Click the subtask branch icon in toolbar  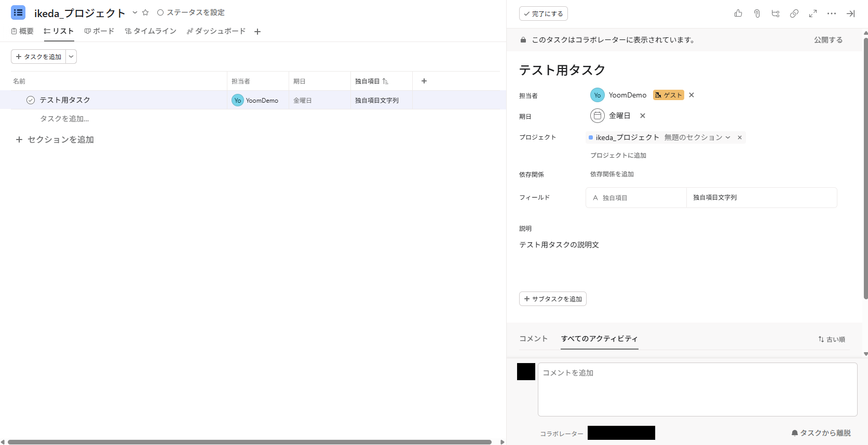click(x=776, y=13)
